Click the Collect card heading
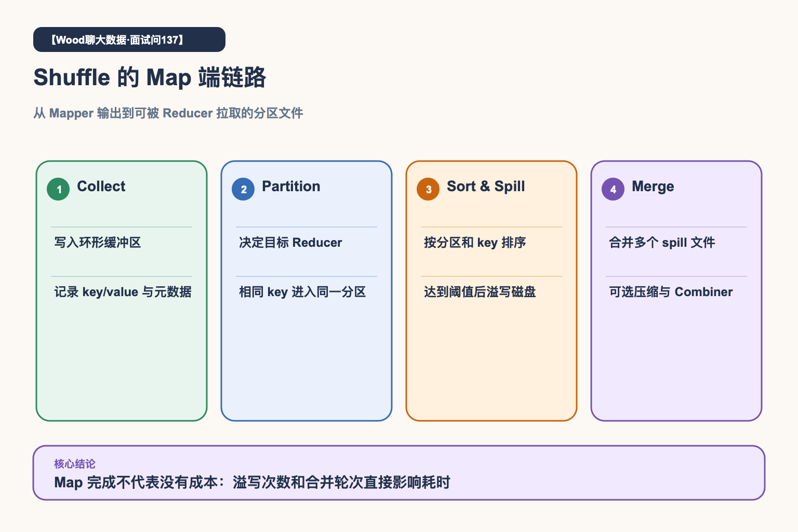This screenshot has width=798, height=532. point(101,187)
